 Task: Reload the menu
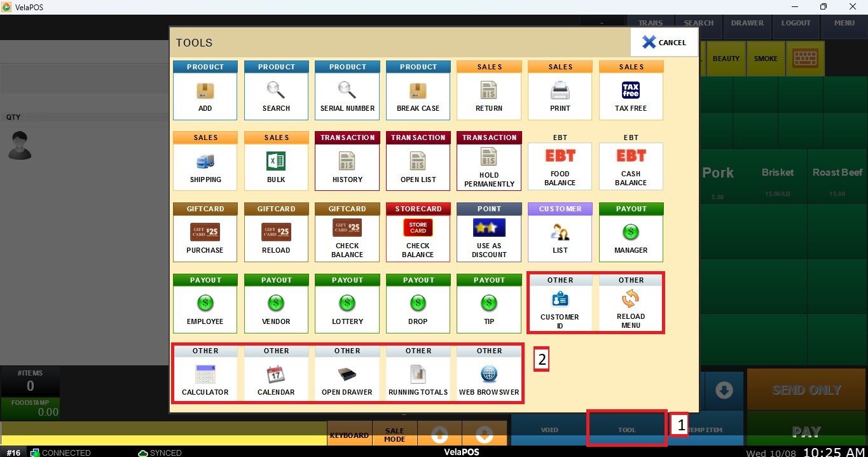click(631, 309)
